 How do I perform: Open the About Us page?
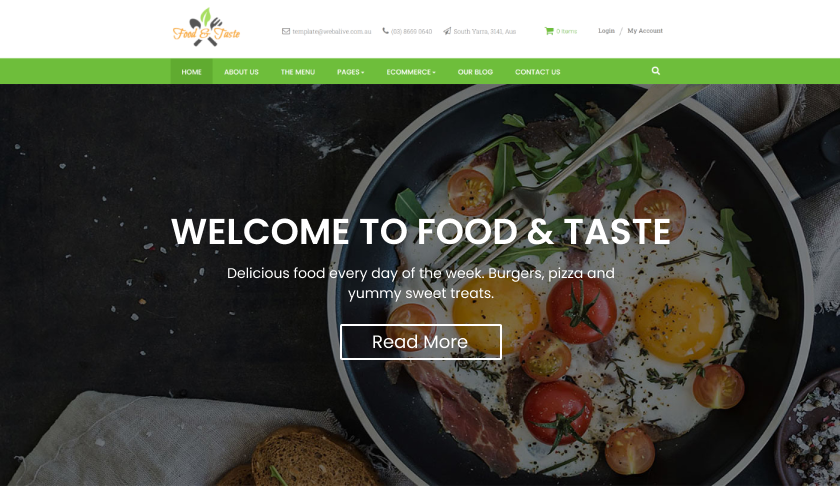241,72
